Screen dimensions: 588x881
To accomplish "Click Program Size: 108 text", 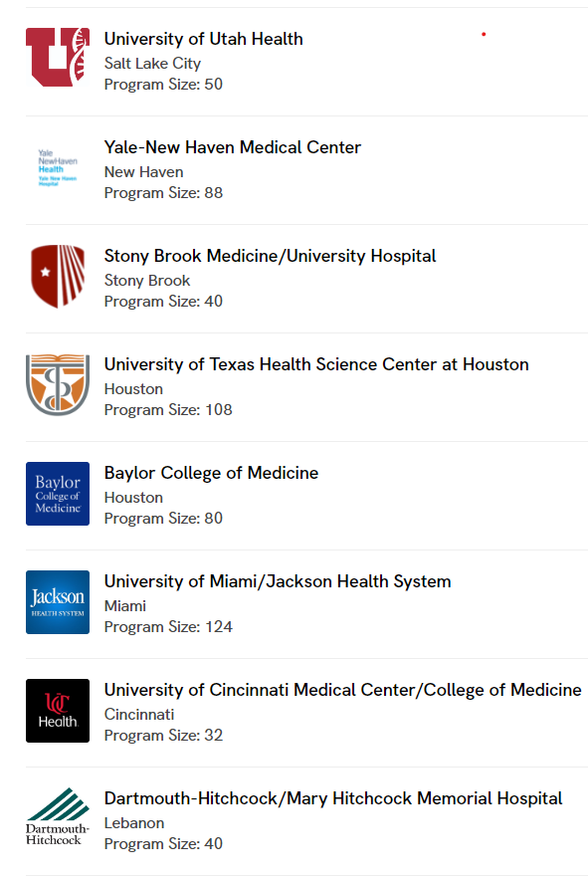I will (168, 409).
